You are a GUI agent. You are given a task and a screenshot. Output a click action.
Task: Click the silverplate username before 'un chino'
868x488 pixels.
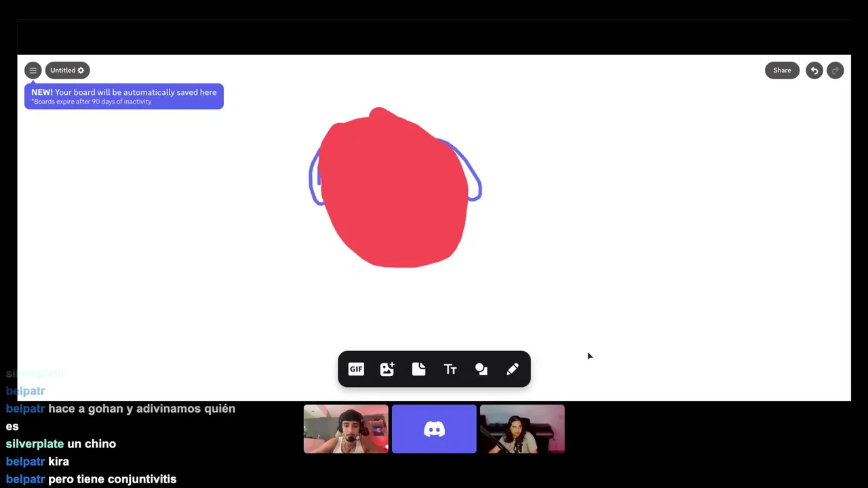coord(35,444)
